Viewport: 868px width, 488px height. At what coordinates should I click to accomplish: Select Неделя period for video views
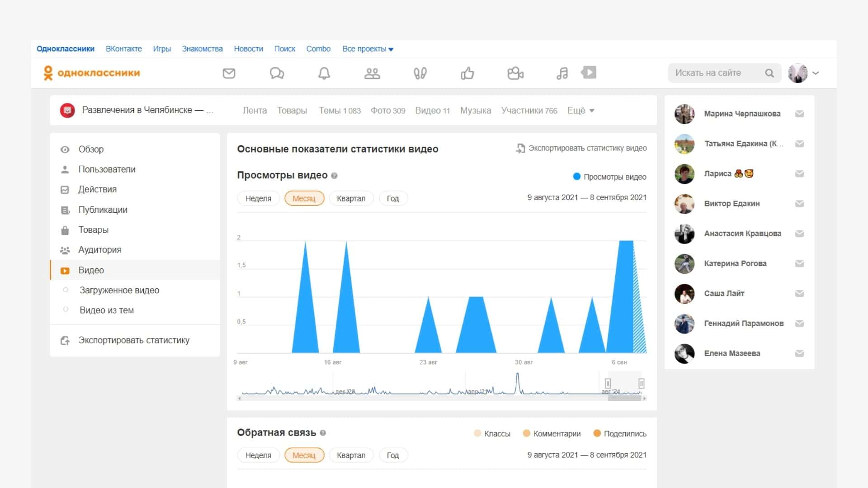[258, 198]
